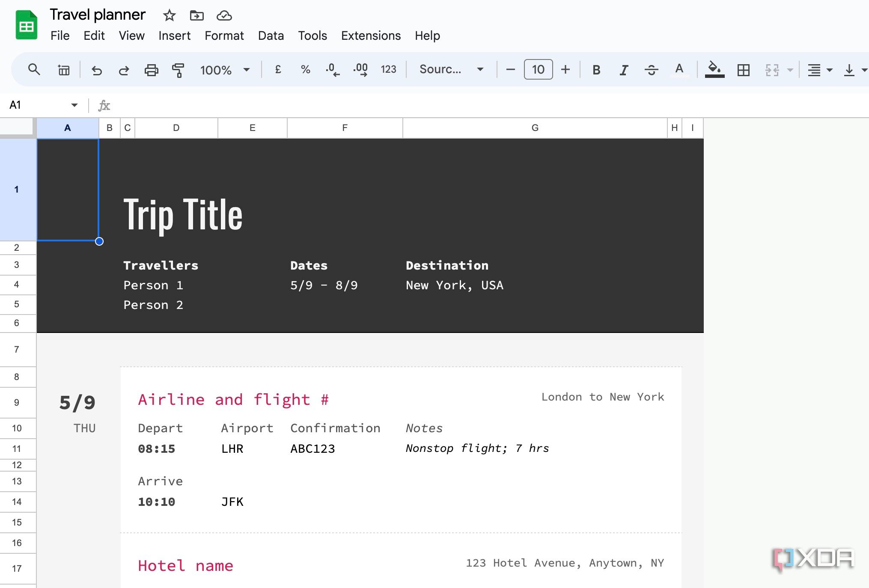869x588 pixels.
Task: Open the font family dropdown
Action: click(x=451, y=69)
